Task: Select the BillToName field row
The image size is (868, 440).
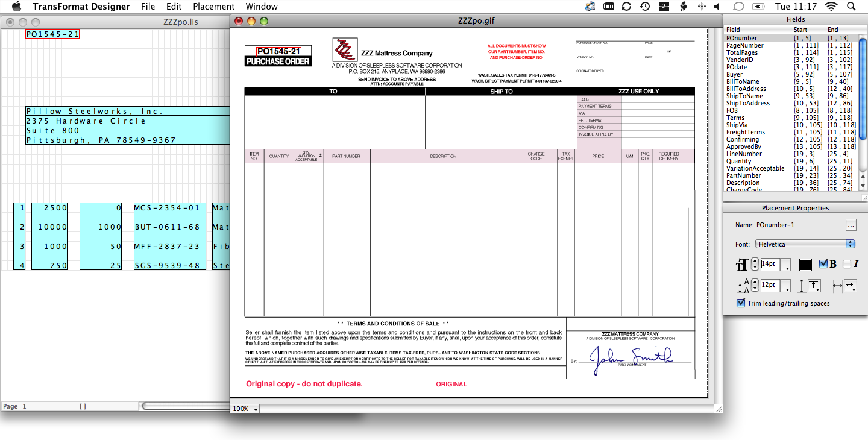Action: click(791, 81)
